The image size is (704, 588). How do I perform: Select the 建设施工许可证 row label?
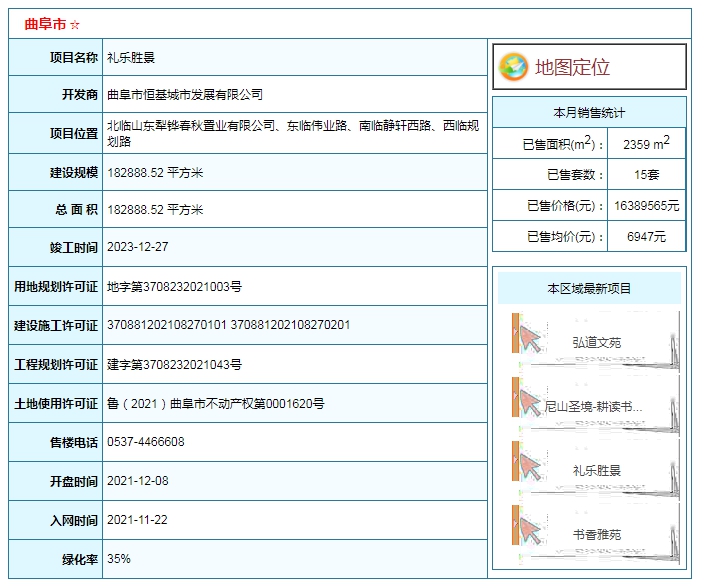[x=56, y=325]
